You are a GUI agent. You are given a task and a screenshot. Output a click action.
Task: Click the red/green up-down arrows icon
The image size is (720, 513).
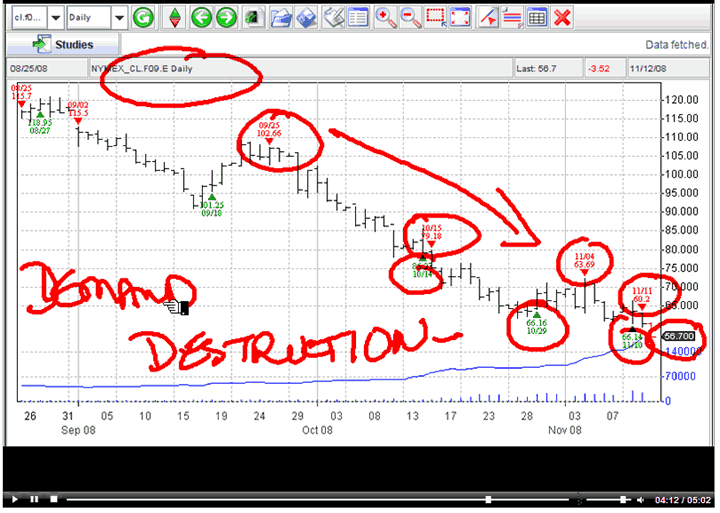175,18
